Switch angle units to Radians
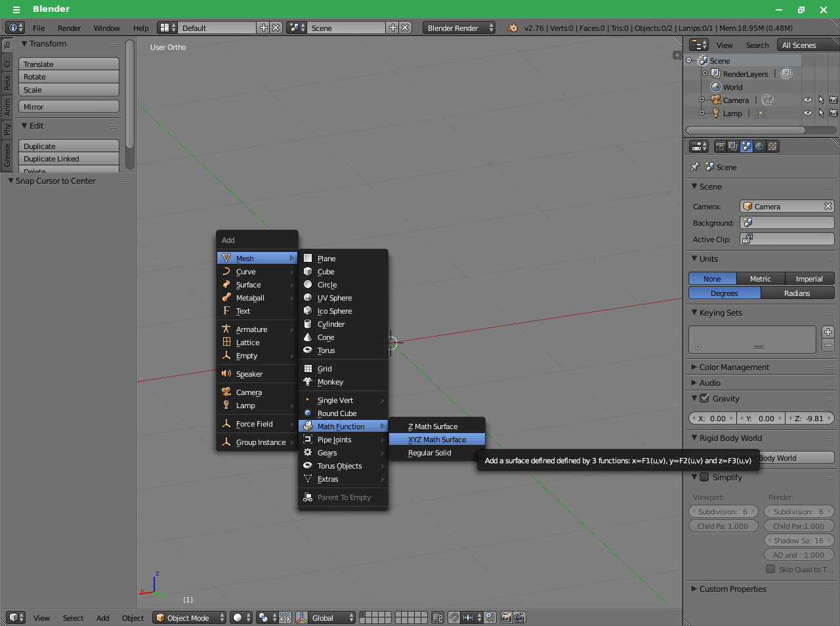 coord(797,293)
